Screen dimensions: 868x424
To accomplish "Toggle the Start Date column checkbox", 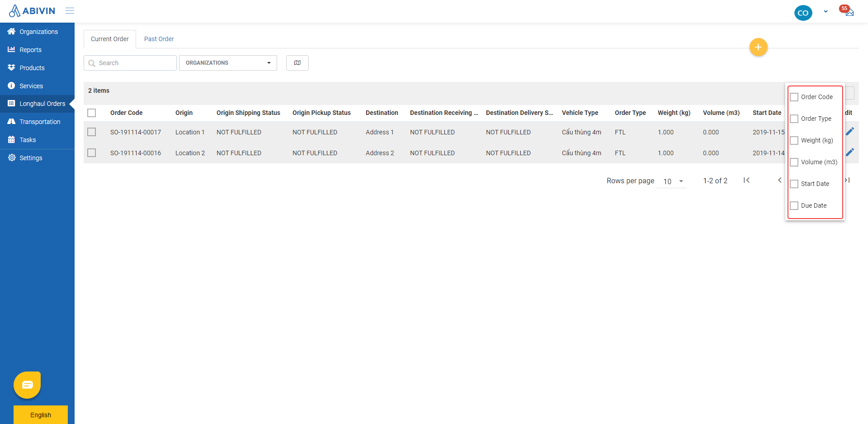I will coord(794,184).
